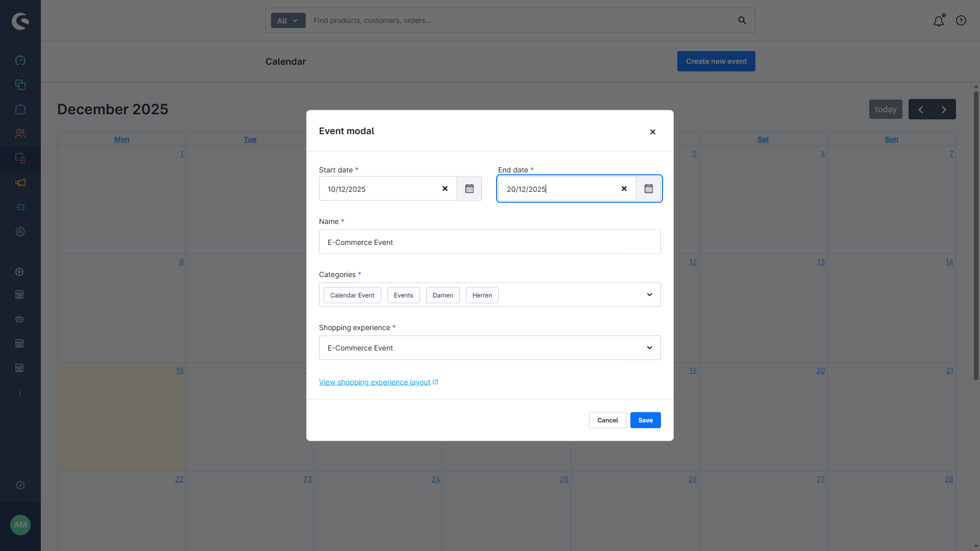Screen dimensions: 980x551
Task: Save the event
Action: 645,420
